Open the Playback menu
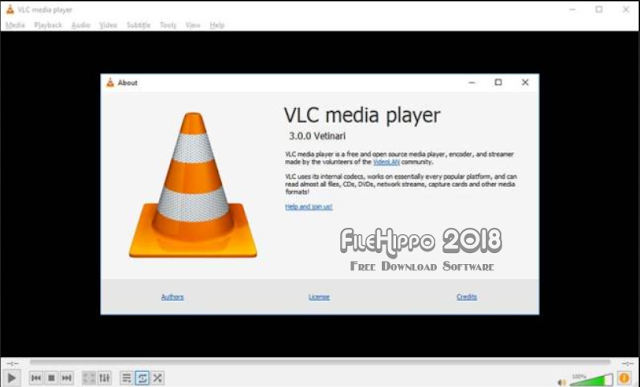The width and height of the screenshot is (640, 387). click(x=48, y=25)
